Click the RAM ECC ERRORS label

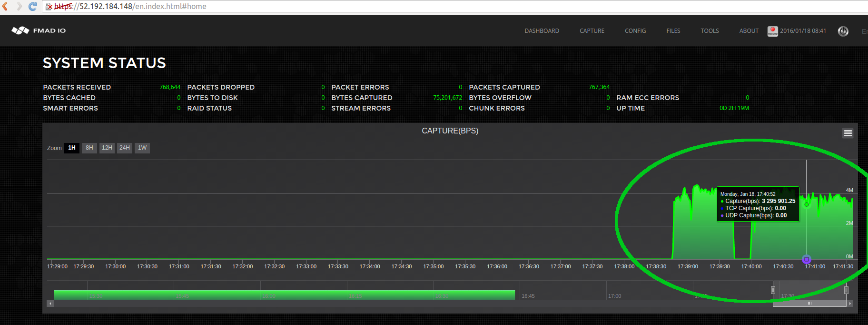648,98
